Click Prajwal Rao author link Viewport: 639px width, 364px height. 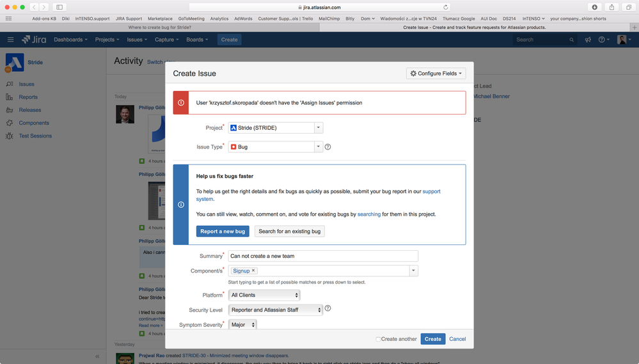click(152, 356)
